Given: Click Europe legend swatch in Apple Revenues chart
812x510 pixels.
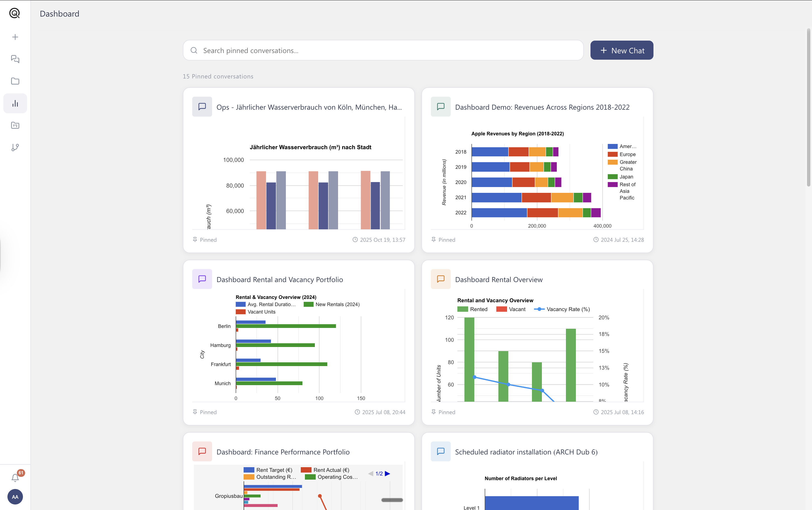Looking at the screenshot, I should [x=612, y=154].
